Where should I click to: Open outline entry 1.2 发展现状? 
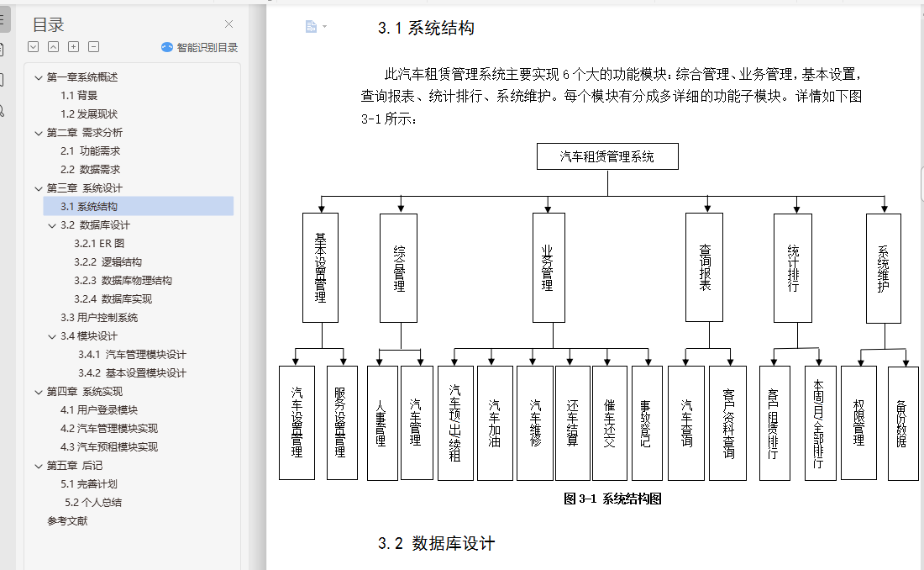pyautogui.click(x=89, y=113)
